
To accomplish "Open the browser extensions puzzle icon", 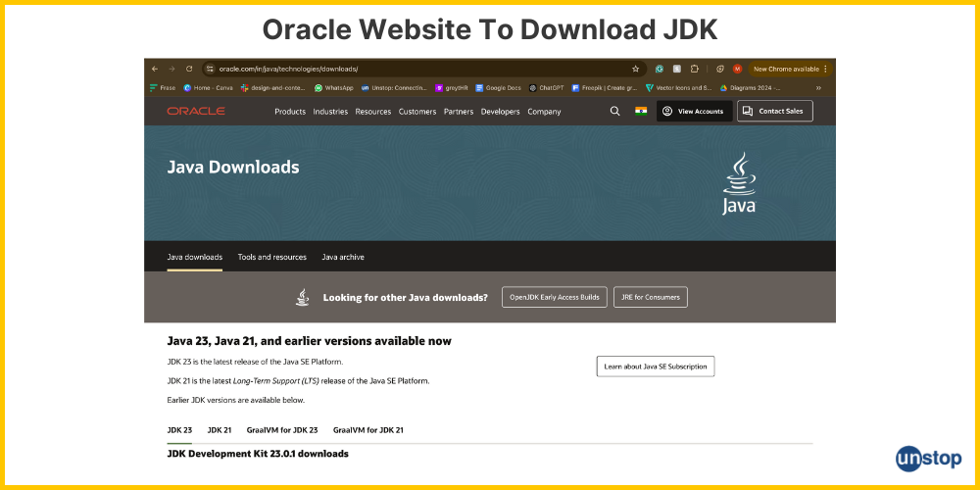I will (694, 69).
